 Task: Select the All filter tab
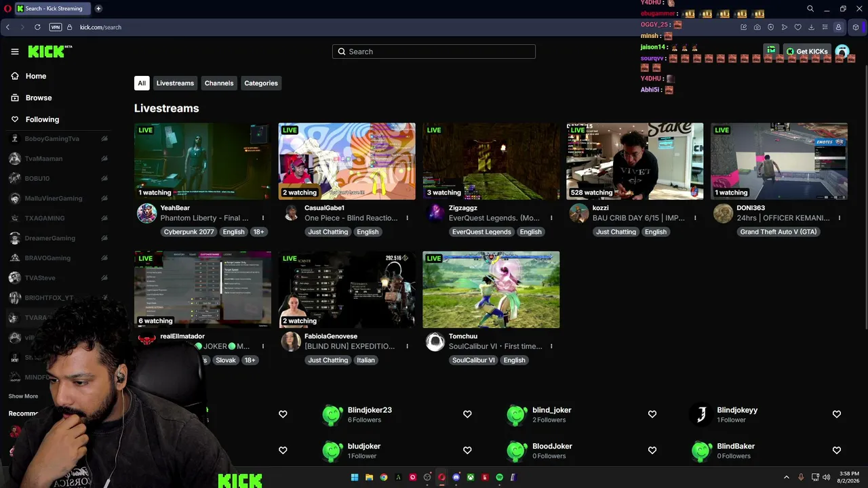[x=142, y=83]
